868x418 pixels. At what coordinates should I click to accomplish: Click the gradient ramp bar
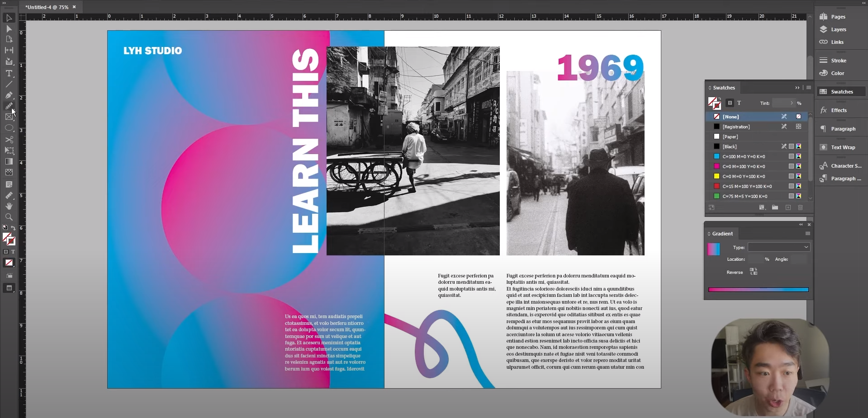point(758,290)
